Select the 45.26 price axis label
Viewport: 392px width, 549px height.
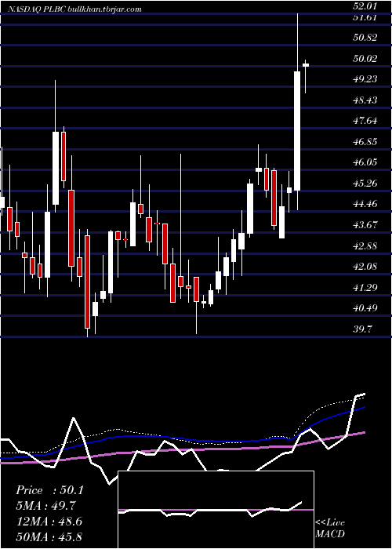point(365,183)
